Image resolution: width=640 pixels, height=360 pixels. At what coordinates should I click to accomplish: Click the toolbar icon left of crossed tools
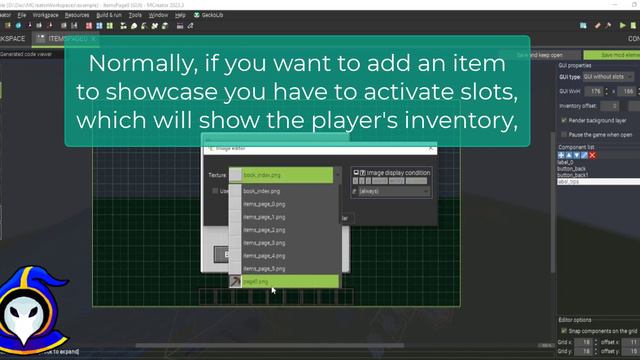tap(144, 26)
